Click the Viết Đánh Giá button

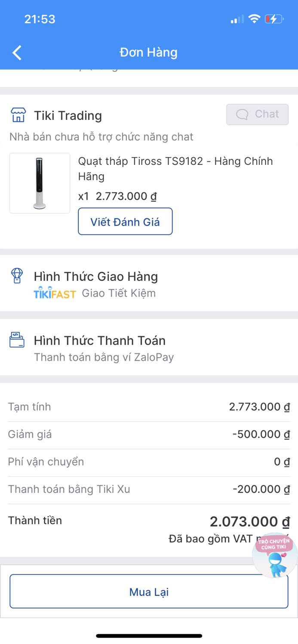[125, 221]
